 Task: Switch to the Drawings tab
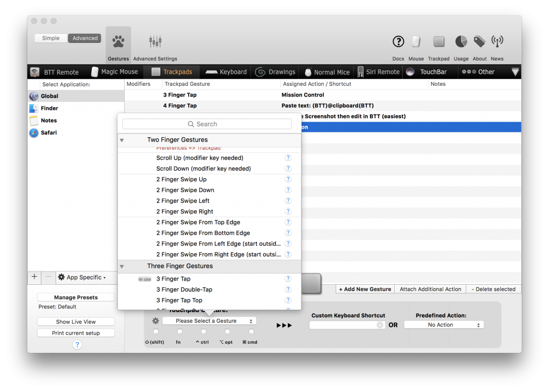(x=275, y=72)
